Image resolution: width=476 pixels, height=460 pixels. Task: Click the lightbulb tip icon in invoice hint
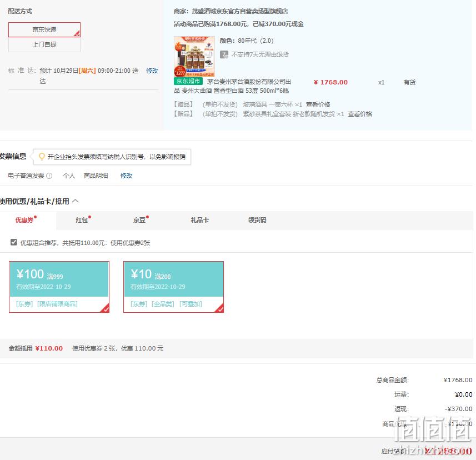pos(42,156)
